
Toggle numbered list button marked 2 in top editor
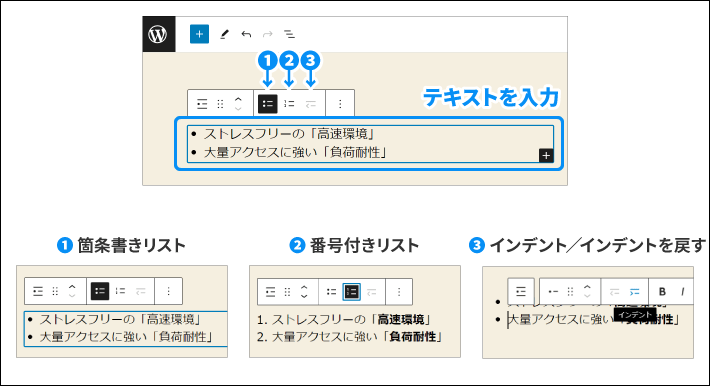click(289, 104)
